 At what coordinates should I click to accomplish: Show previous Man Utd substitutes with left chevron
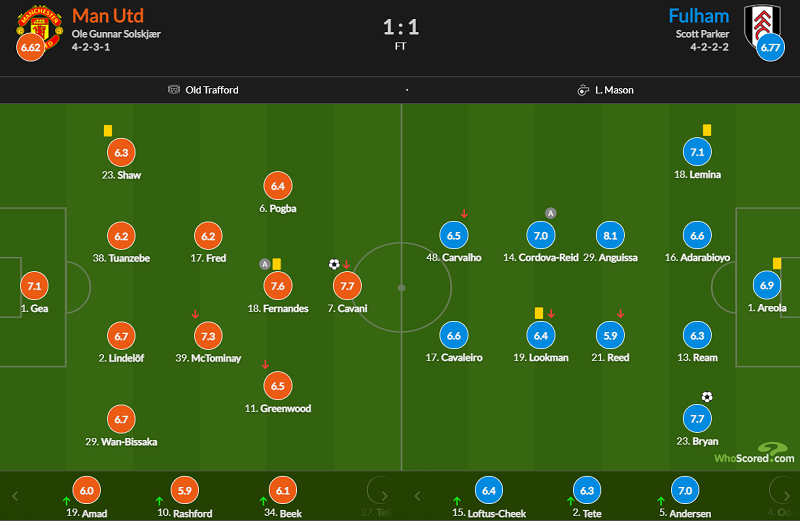click(15, 496)
